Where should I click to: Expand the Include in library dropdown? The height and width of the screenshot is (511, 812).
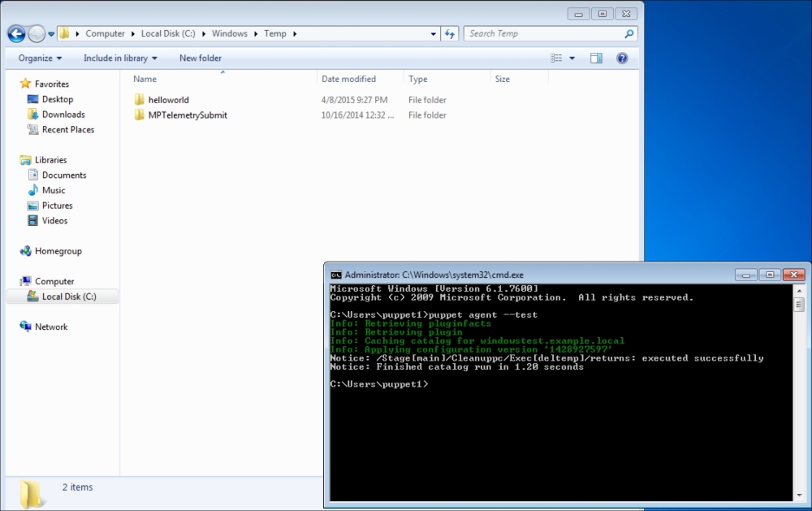pos(120,58)
